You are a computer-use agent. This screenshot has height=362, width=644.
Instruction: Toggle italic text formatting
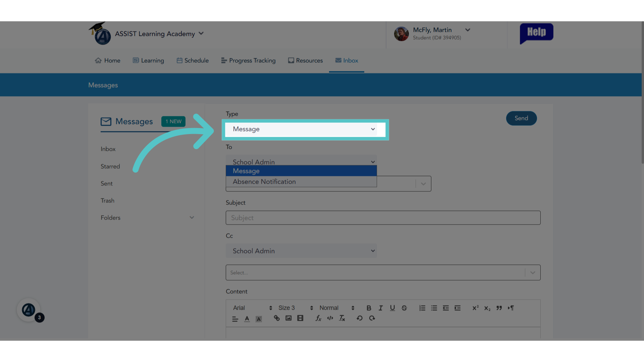click(381, 308)
